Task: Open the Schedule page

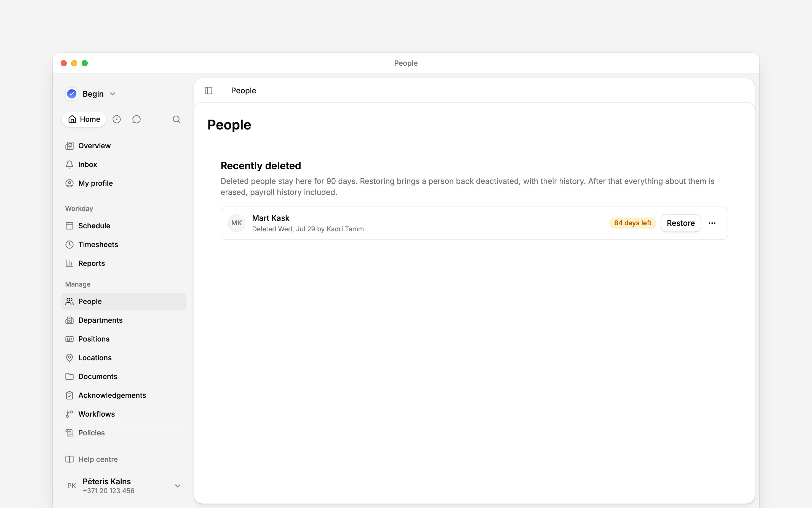Action: [124, 226]
